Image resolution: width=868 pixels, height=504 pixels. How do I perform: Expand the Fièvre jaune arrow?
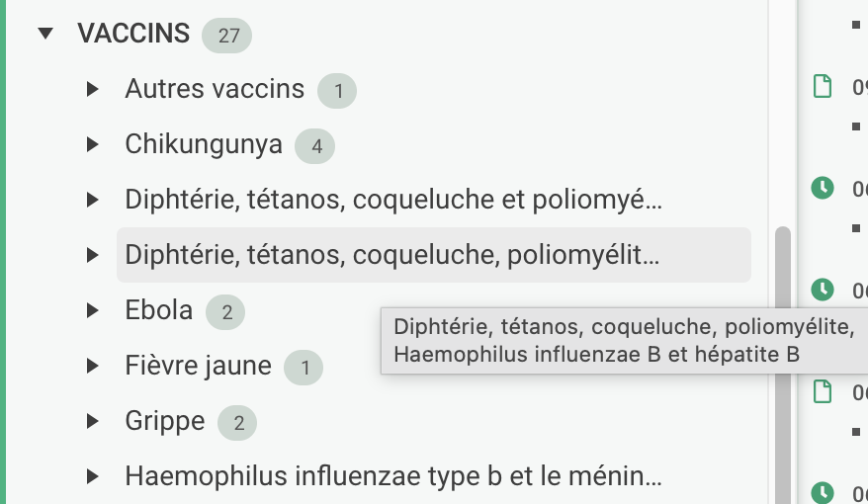[x=93, y=367]
